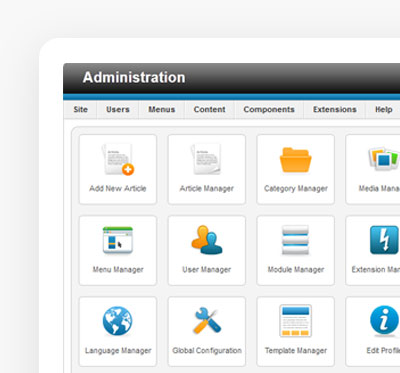Open the Media Manager pictures icon
400x373 pixels.
[384, 159]
